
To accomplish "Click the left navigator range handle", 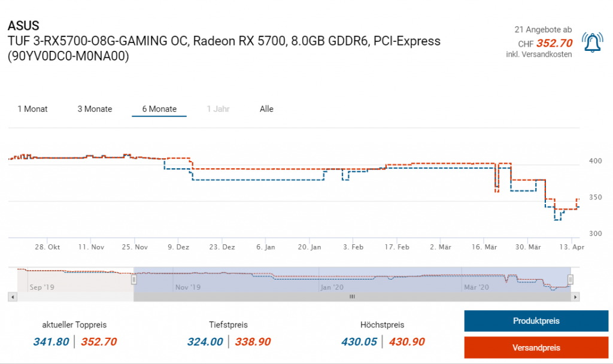I will tap(134, 279).
